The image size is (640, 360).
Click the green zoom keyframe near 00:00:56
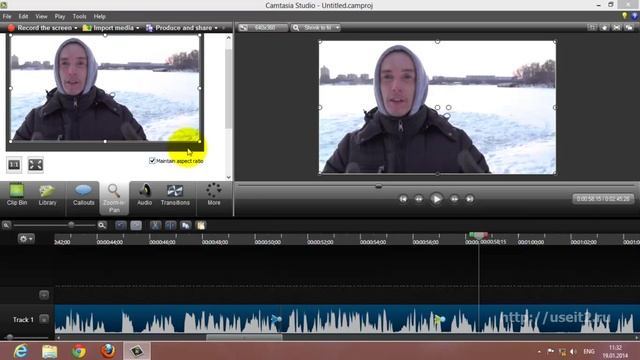pyautogui.click(x=439, y=319)
